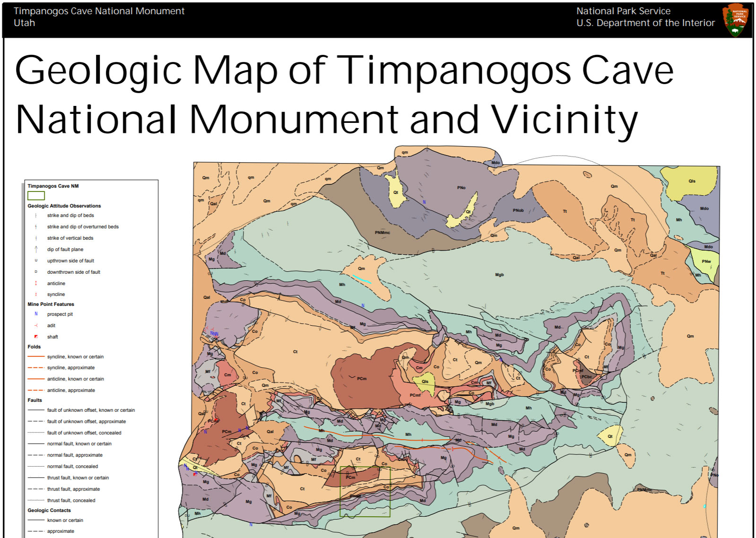Click the 'strike and dip of overturned beds' label
The image size is (756, 538).
pyautogui.click(x=83, y=227)
